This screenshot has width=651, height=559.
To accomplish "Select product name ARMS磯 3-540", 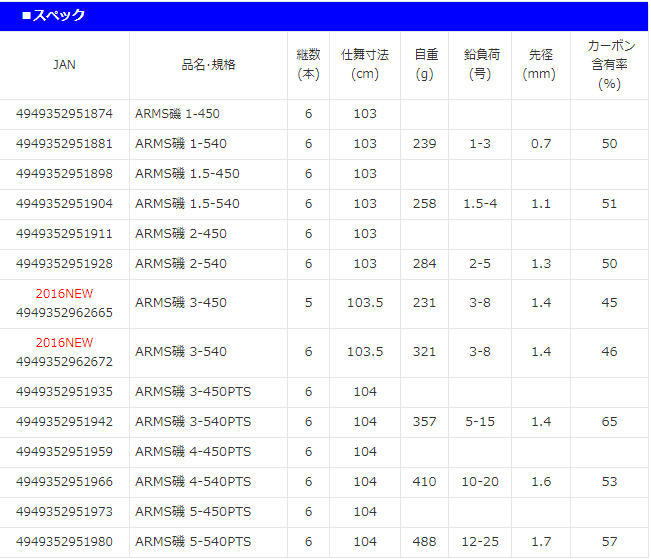I will pos(181,352).
